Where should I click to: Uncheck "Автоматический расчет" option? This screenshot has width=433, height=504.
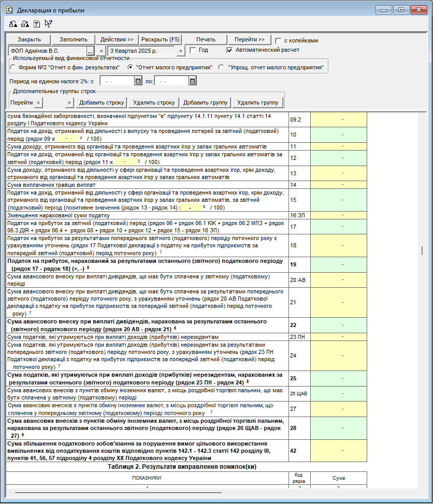coord(229,50)
